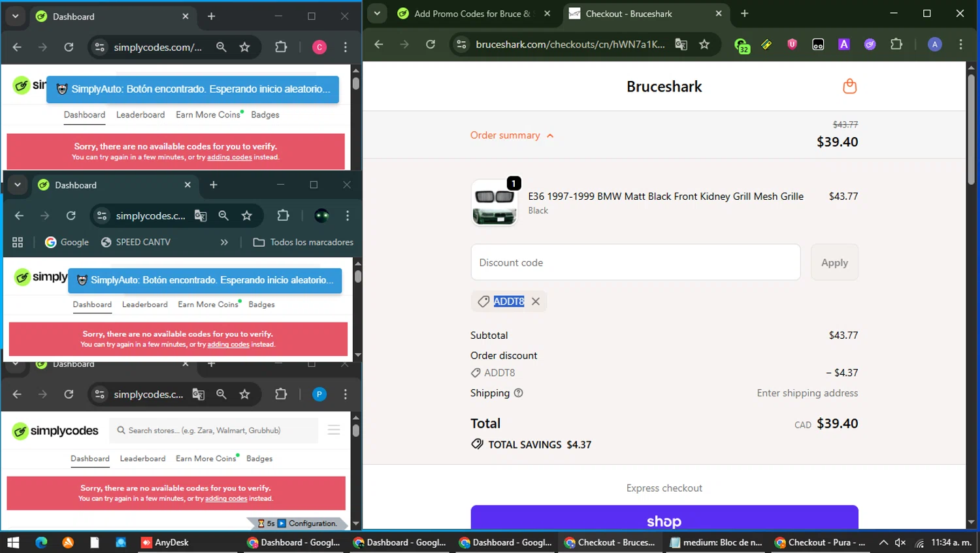Image resolution: width=980 pixels, height=553 pixels.
Task: Open profile P avatar in bottom window
Action: (319, 394)
